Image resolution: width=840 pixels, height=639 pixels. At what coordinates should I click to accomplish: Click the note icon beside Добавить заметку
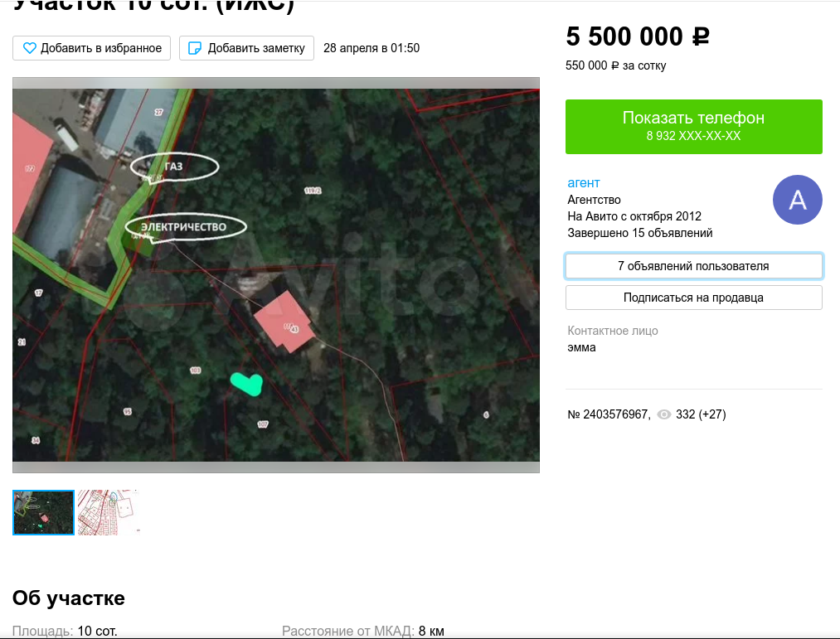(x=195, y=48)
